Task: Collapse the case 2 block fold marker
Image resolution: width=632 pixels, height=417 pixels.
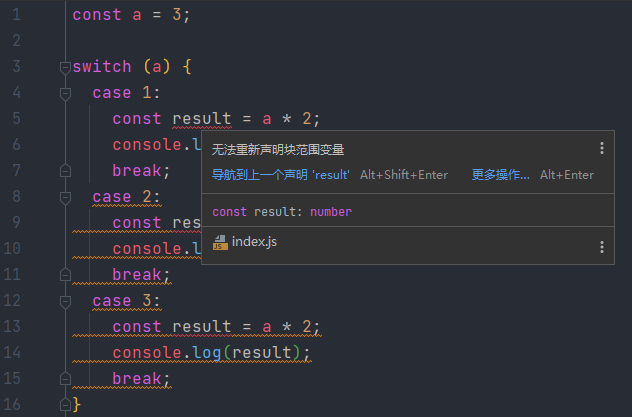Action: pyautogui.click(x=65, y=197)
